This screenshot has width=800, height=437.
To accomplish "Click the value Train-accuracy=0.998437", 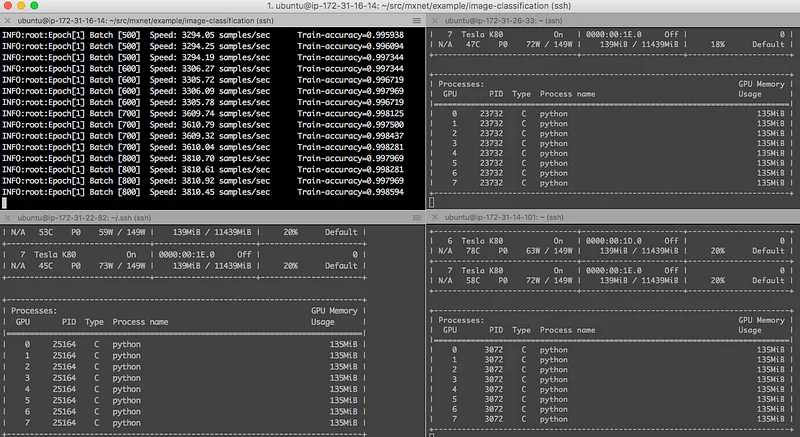I will pos(351,136).
